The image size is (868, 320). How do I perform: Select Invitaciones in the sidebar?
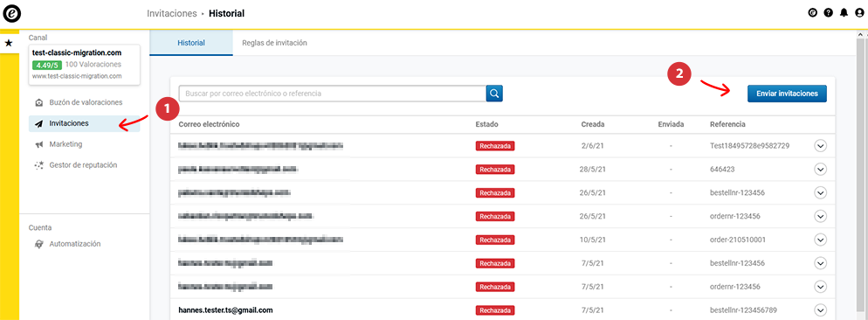coord(84,123)
